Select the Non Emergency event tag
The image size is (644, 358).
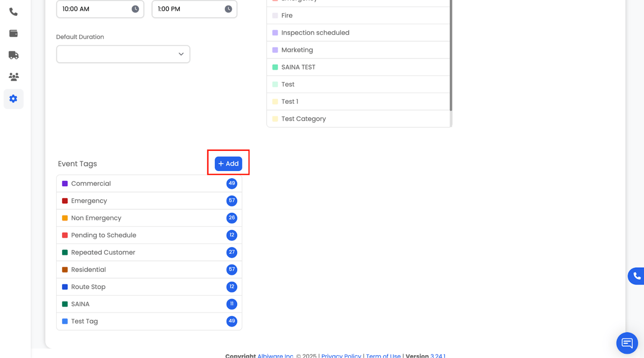(x=149, y=218)
